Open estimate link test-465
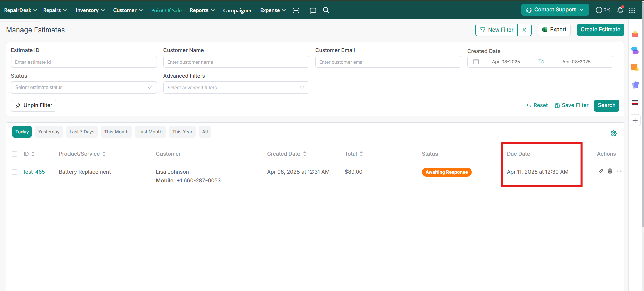This screenshot has width=644, height=291. [x=34, y=172]
